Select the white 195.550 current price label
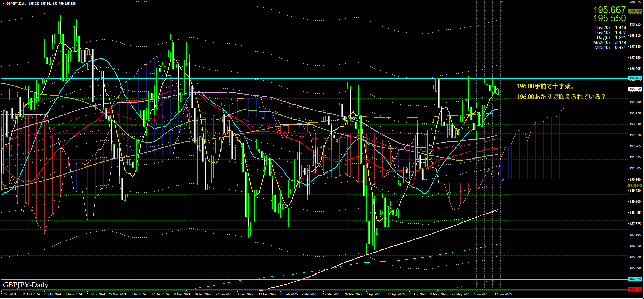Viewport: 644px width, 299px height. (x=635, y=89)
